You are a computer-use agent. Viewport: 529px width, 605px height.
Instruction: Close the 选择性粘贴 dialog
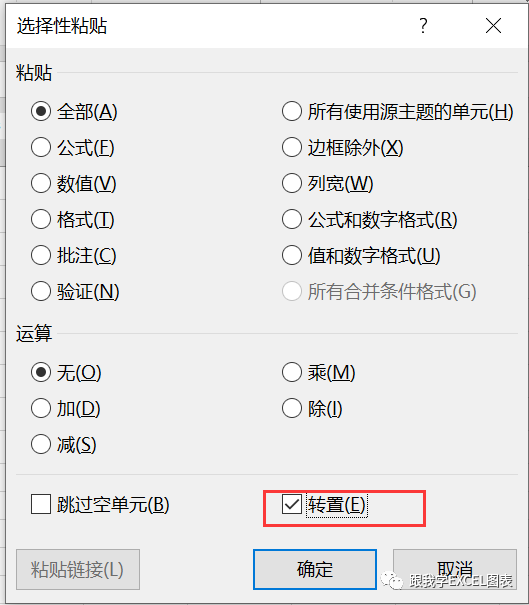point(493,26)
